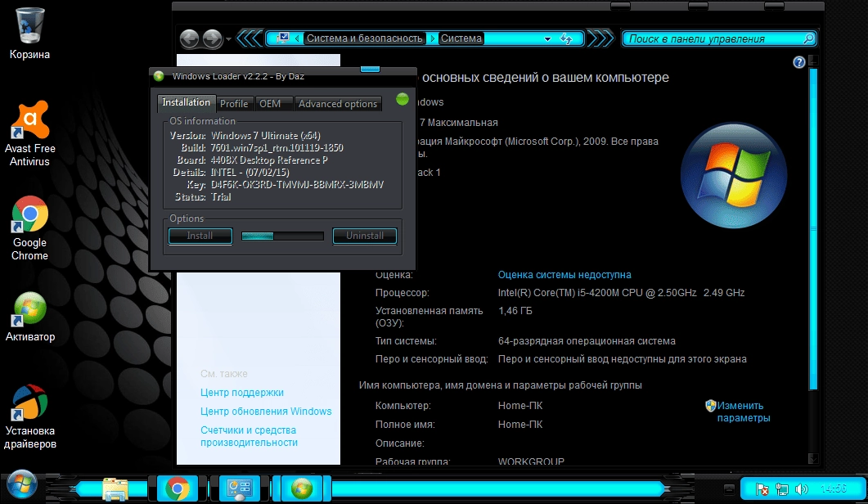The width and height of the screenshot is (868, 504).
Task: Switch to Windows Loader taskbar button
Action: [x=302, y=489]
